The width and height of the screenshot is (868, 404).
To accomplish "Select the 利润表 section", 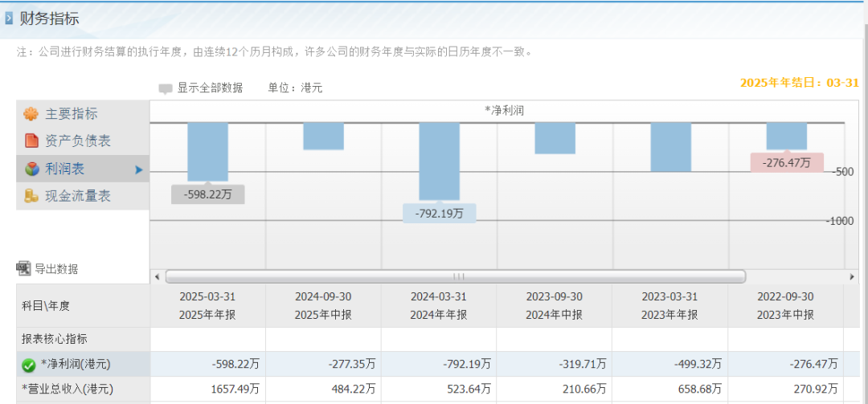I will pos(83,169).
